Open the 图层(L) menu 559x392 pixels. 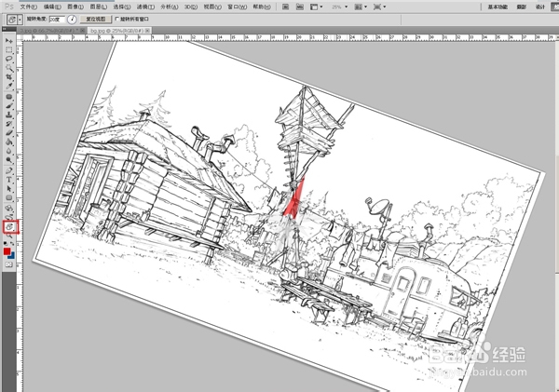click(x=99, y=7)
